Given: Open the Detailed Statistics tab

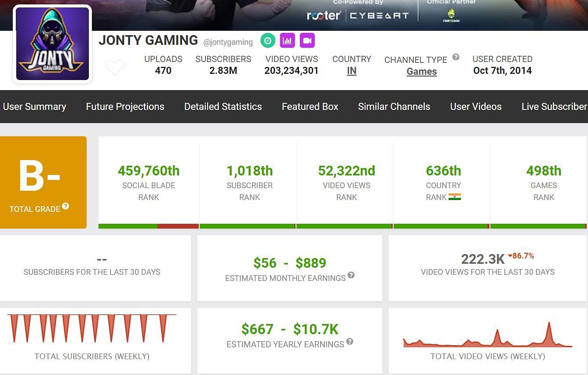Looking at the screenshot, I should 223,106.
